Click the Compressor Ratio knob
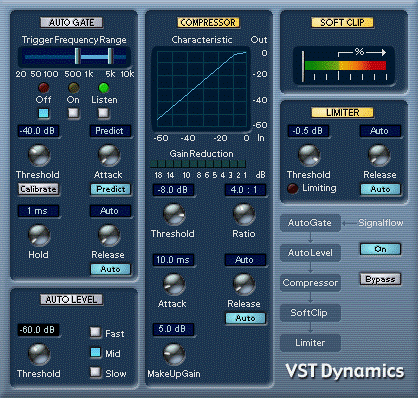The width and height of the screenshot is (418, 398). 244,214
